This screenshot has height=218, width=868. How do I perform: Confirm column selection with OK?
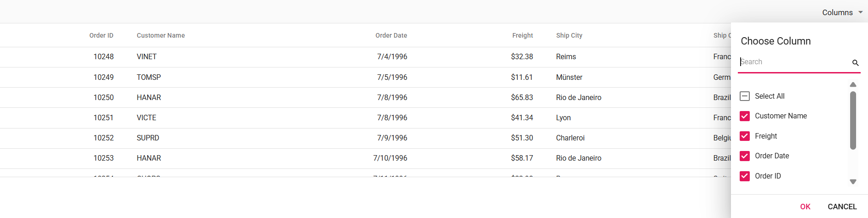(x=805, y=207)
